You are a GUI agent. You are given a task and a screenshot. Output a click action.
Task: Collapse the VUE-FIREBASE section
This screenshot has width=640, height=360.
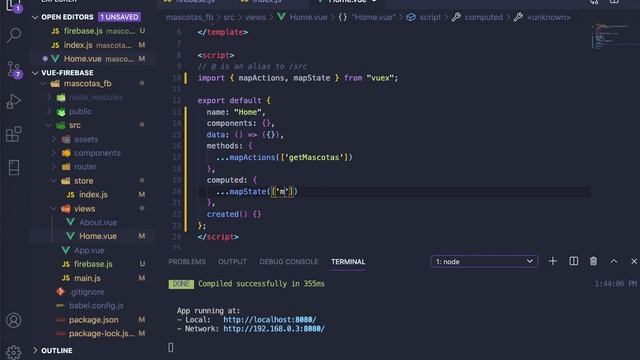click(x=35, y=73)
